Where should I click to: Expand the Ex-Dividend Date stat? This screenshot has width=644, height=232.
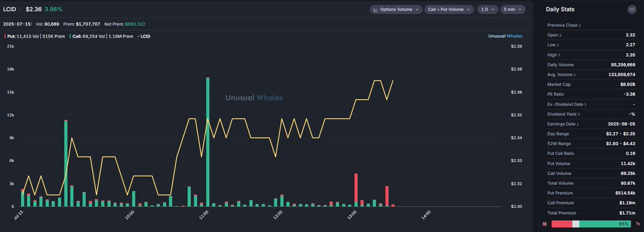(x=567, y=104)
